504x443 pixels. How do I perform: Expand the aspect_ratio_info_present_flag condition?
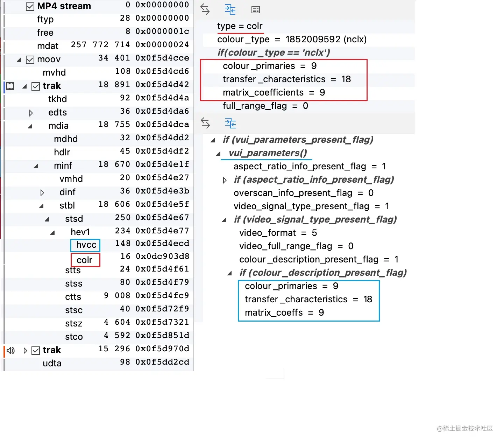225,180
